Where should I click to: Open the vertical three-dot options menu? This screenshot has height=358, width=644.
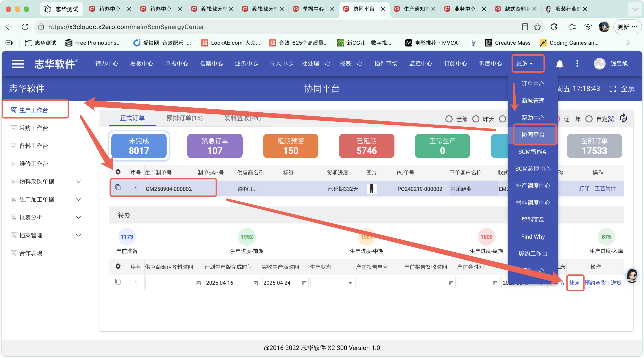tap(577, 63)
